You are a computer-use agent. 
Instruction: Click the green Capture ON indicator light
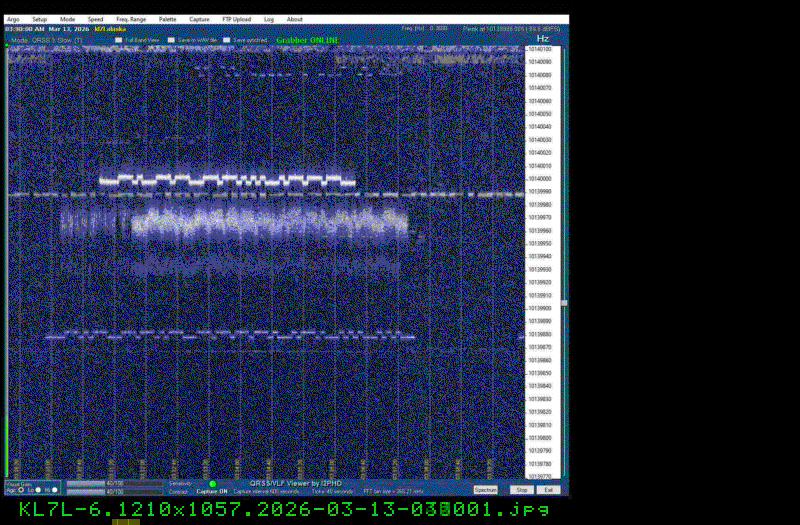pos(212,484)
